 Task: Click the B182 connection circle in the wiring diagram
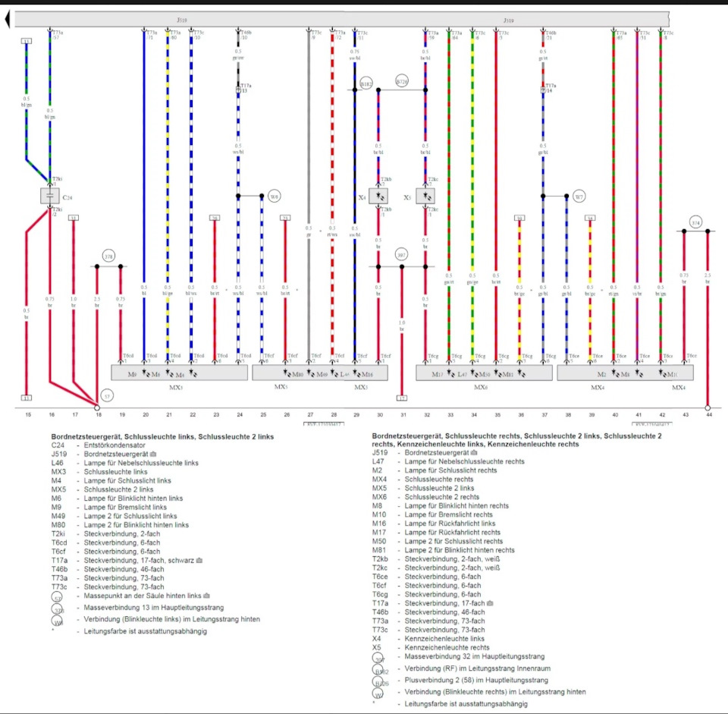366,84
